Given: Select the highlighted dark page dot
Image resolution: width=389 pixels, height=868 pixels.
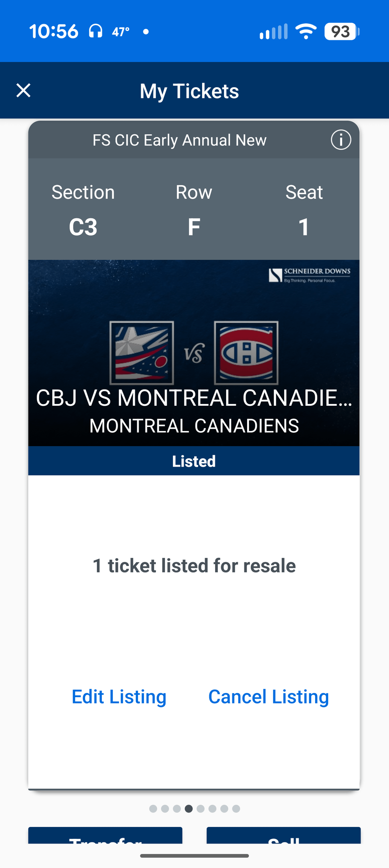Looking at the screenshot, I should 189,809.
